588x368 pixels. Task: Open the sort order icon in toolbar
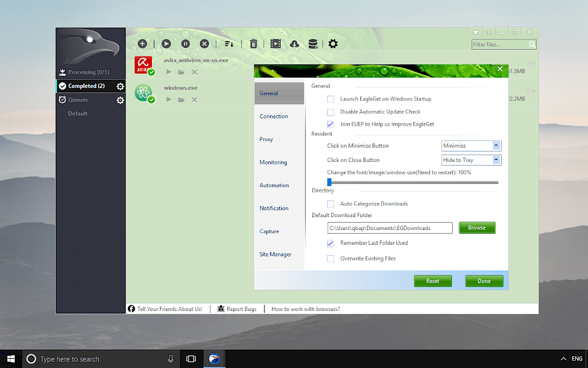(x=228, y=44)
